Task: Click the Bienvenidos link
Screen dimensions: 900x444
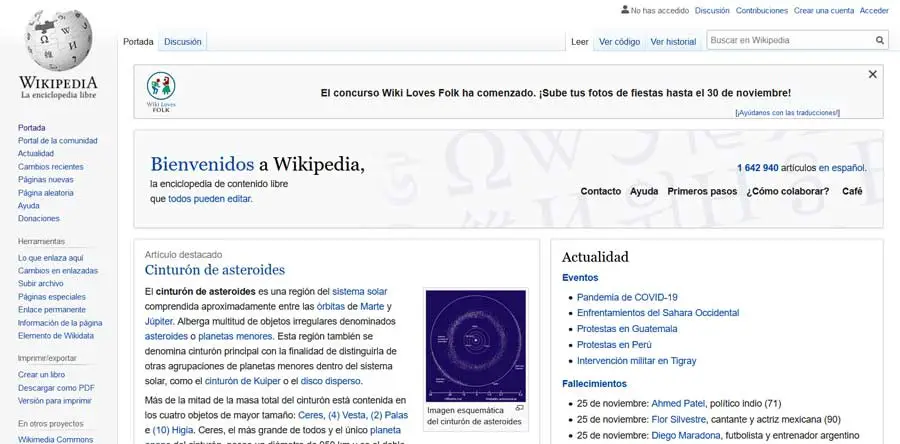Action: pyautogui.click(x=202, y=165)
